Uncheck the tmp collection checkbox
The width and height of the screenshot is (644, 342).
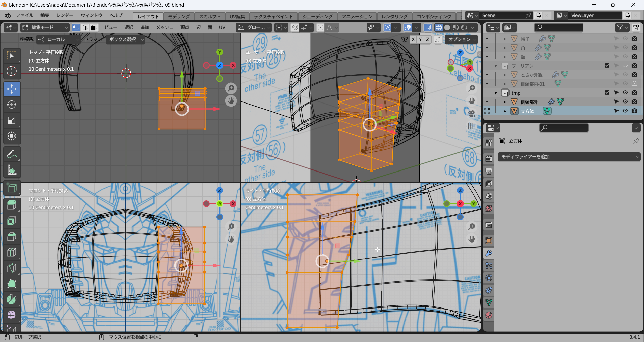[x=607, y=93]
